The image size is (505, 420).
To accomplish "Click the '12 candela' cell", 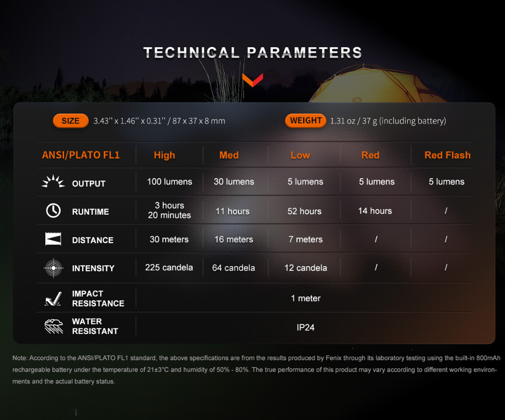I will pyautogui.click(x=306, y=268).
